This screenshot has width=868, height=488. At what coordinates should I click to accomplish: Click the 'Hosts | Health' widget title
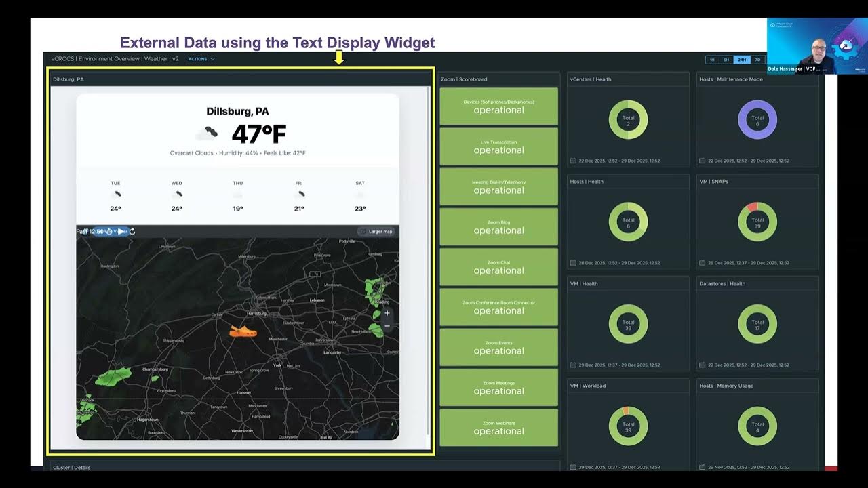587,182
